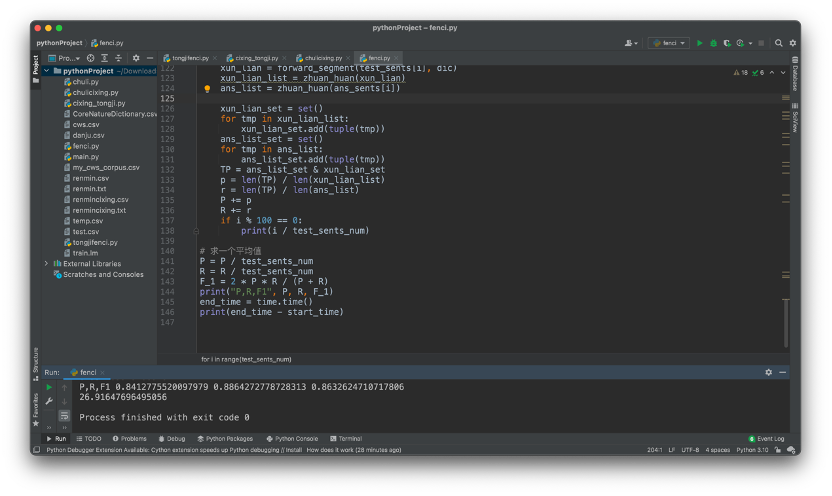
Task: Hide the project panel with the minus icon
Action: tap(150, 58)
